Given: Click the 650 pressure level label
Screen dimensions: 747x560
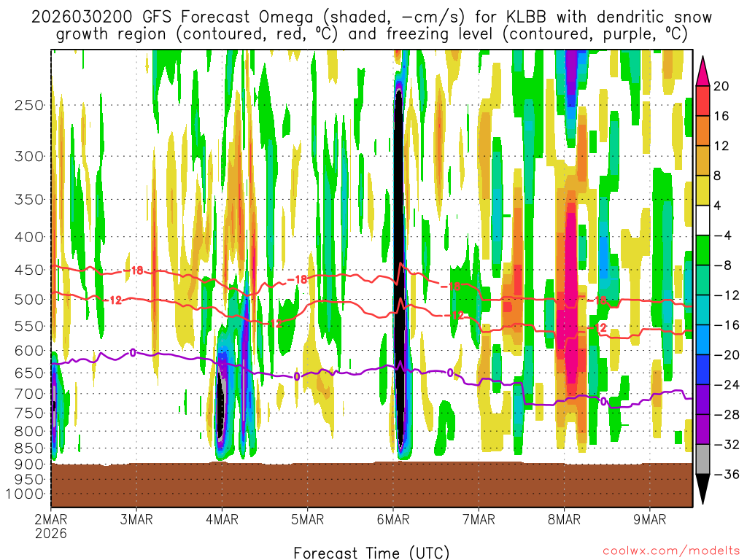Looking at the screenshot, I should (29, 373).
